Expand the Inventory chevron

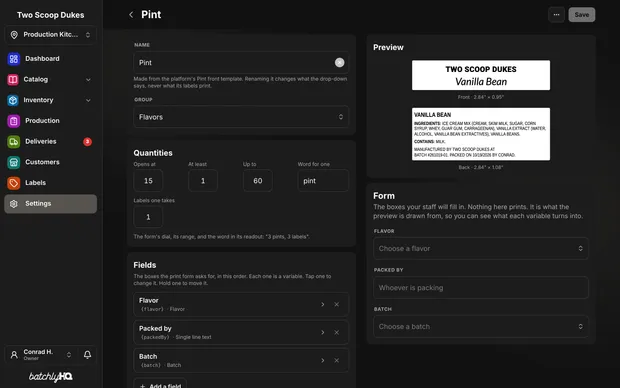pos(88,100)
